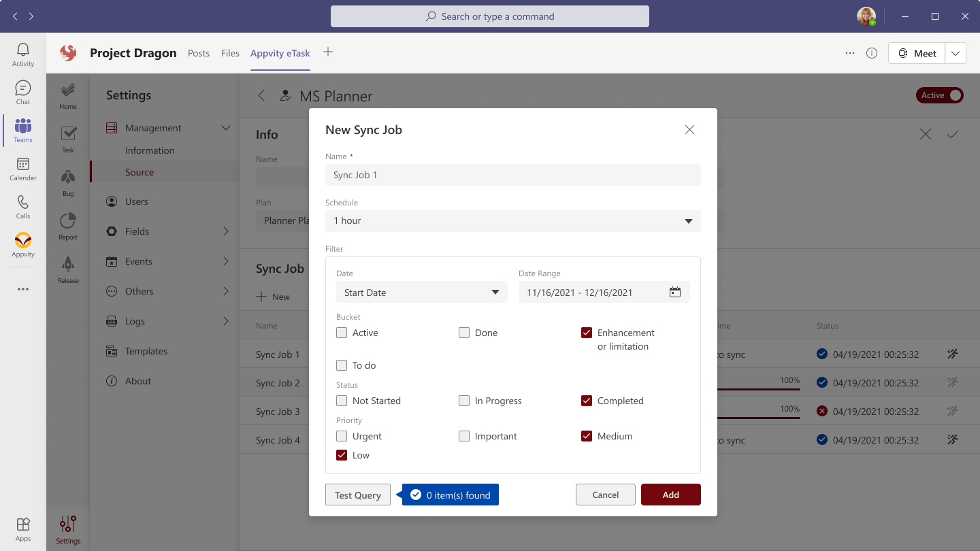
Task: Open the Schedule dropdown showing 1 hour
Action: tap(512, 220)
